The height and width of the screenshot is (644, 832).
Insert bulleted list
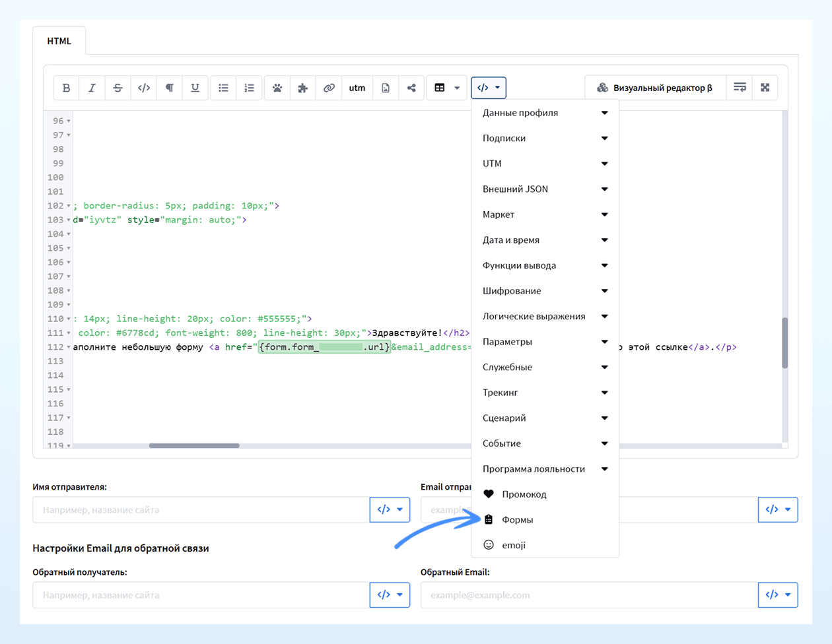click(x=223, y=88)
